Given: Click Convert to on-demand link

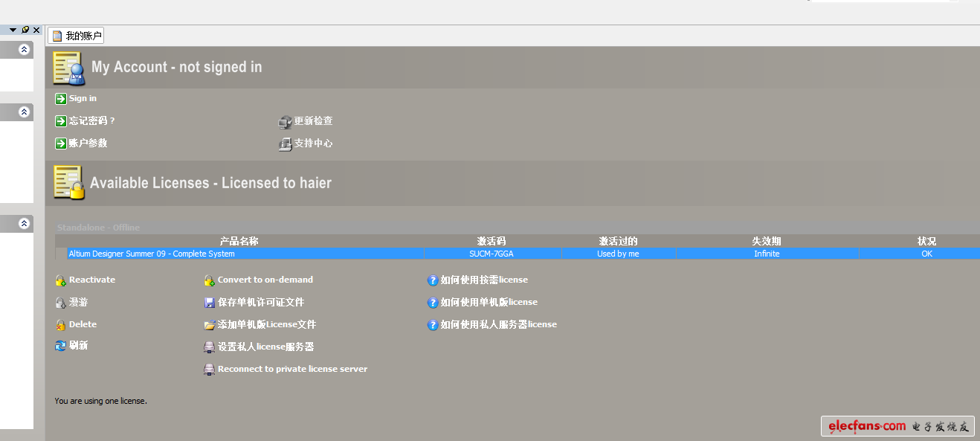Looking at the screenshot, I should click(x=265, y=280).
